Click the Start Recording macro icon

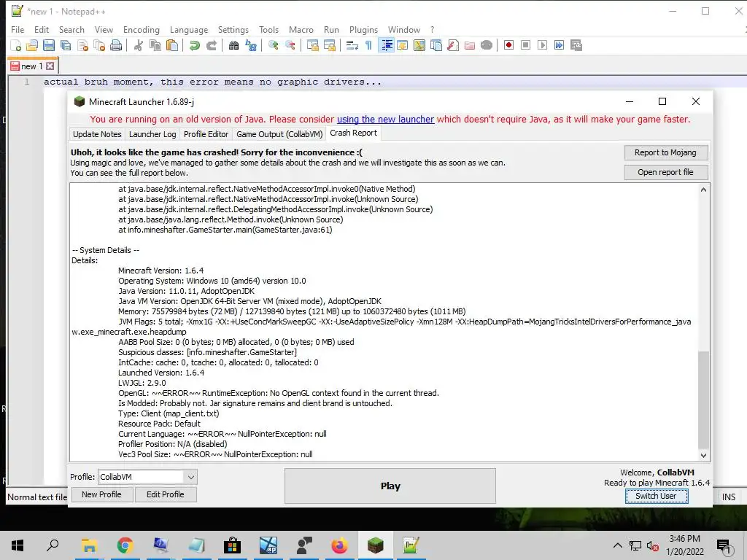tap(508, 45)
